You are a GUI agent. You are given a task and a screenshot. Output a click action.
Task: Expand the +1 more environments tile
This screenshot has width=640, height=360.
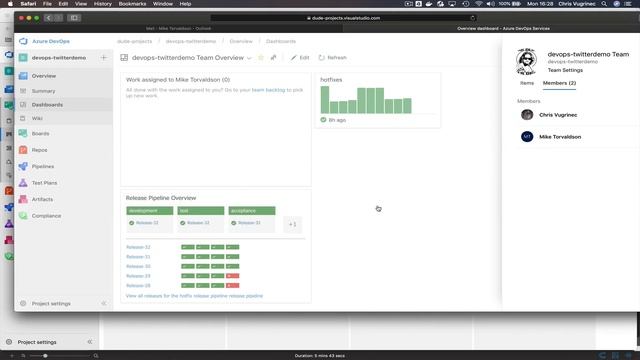coord(292,224)
